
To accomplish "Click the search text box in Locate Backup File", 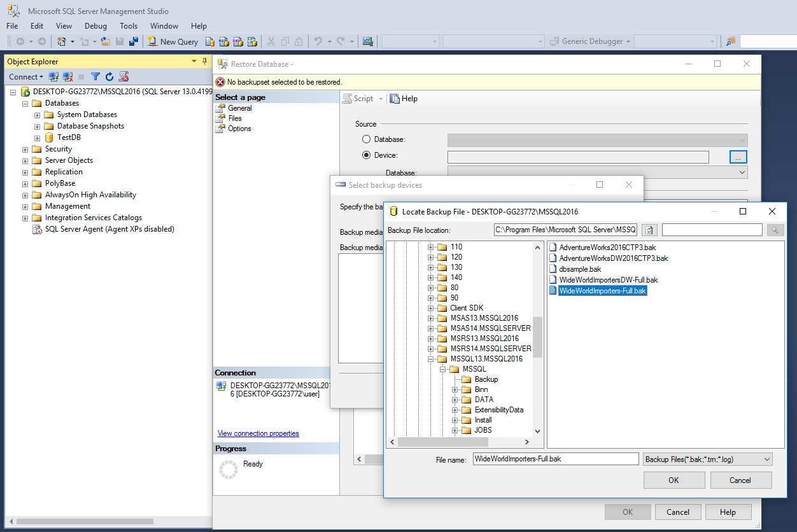I will [712, 230].
